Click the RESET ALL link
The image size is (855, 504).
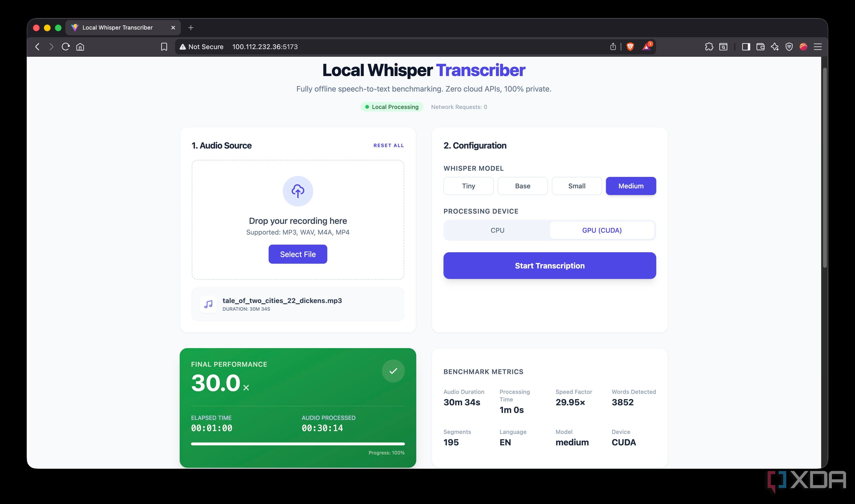coord(388,145)
